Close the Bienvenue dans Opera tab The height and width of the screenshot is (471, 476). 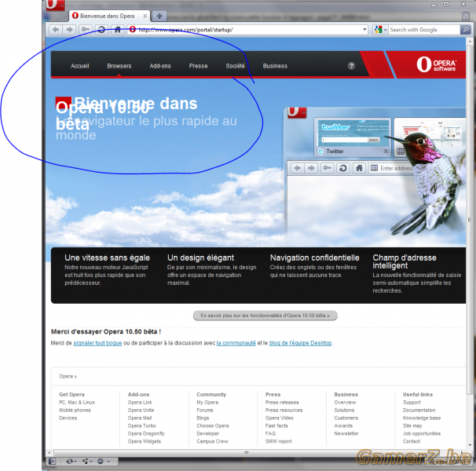(145, 16)
